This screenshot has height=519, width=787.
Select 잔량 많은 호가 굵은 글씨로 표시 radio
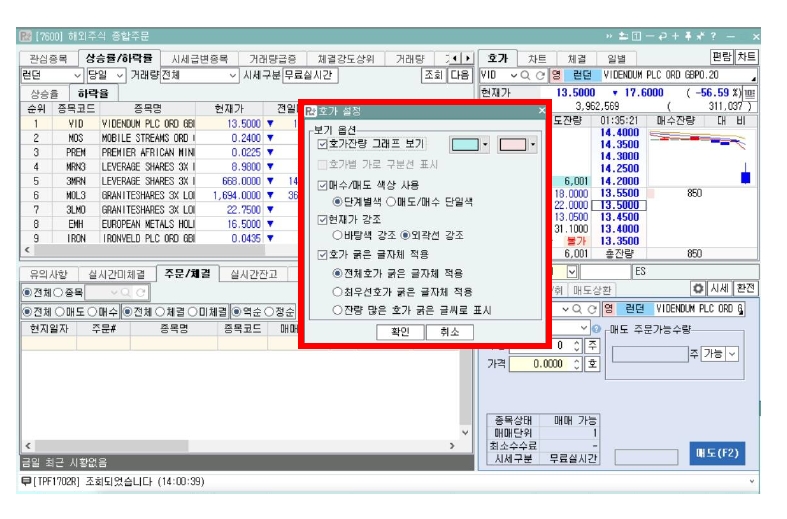(338, 310)
